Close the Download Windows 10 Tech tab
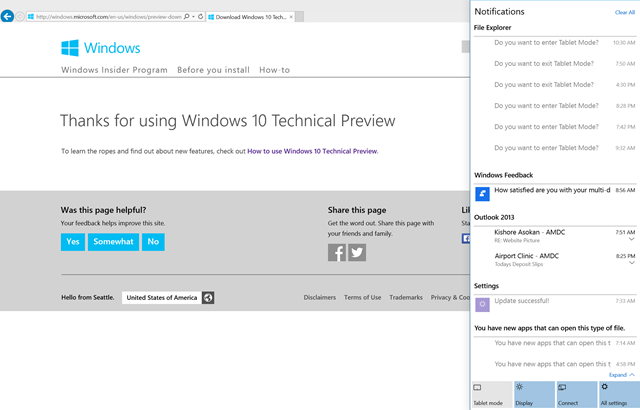 pyautogui.click(x=291, y=17)
